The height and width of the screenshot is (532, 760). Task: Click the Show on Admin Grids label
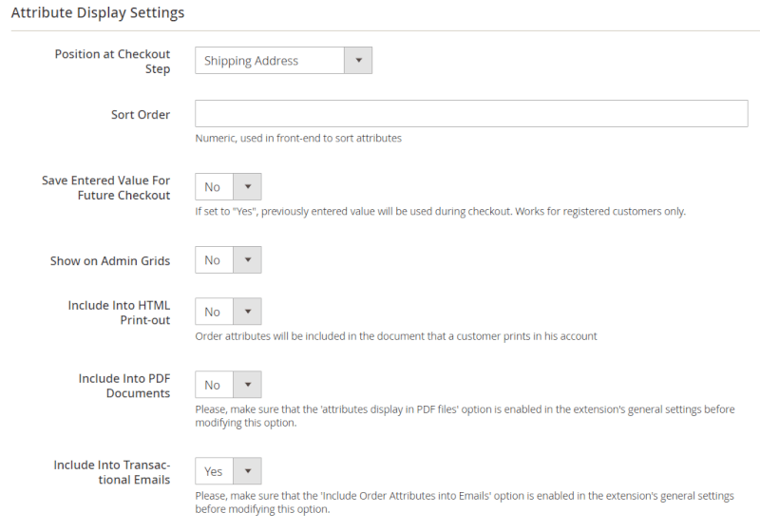click(110, 260)
